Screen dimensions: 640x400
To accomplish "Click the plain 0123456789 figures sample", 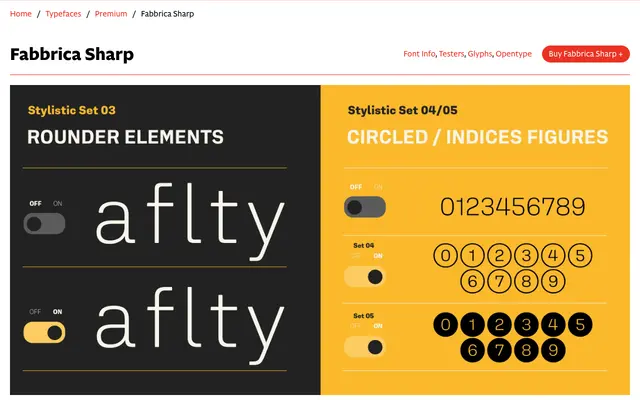I will pyautogui.click(x=513, y=207).
